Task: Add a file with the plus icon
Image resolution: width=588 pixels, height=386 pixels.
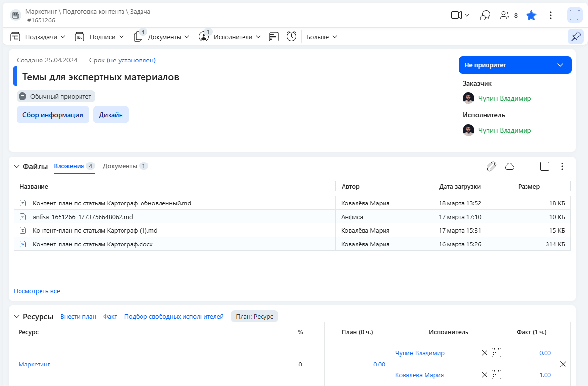Action: 527,166
